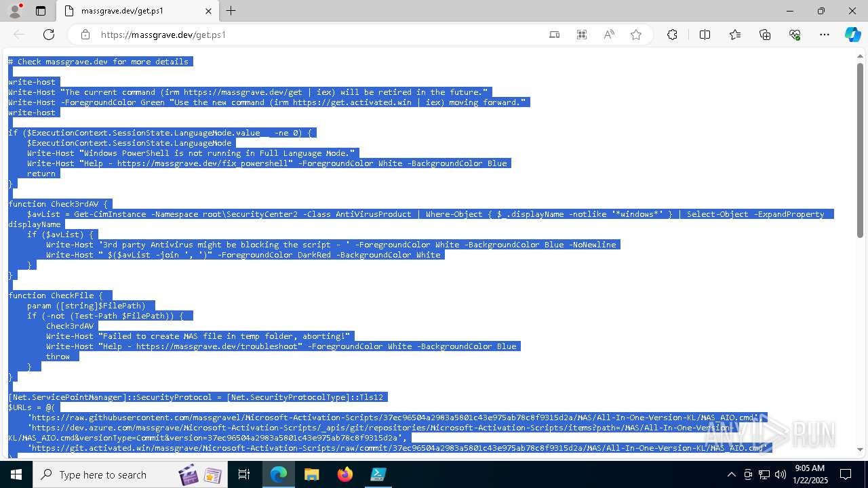Click the 'function CheckFile {' line
This screenshot has width=868, height=488.
pos(56,296)
